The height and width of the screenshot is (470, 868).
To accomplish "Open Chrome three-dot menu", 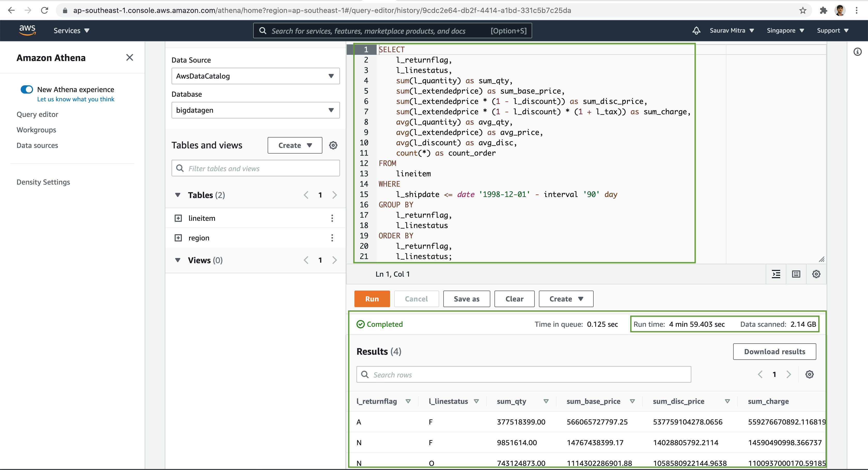I will (856, 10).
